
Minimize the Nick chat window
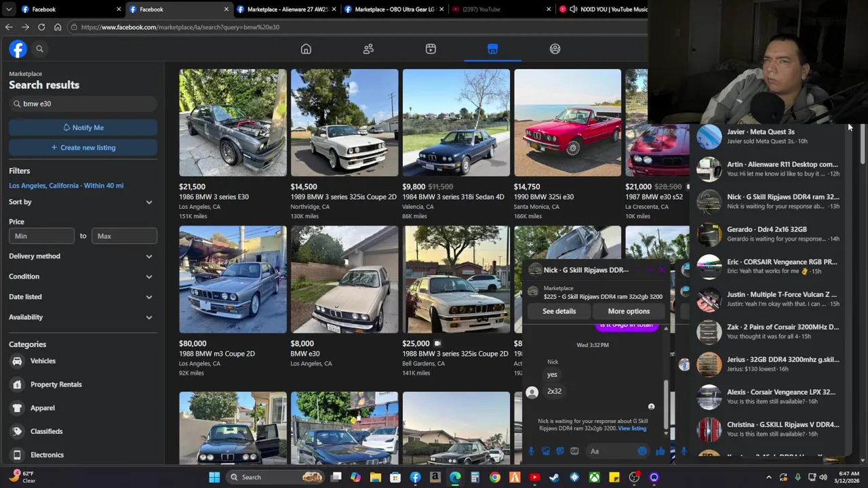pyautogui.click(x=649, y=270)
